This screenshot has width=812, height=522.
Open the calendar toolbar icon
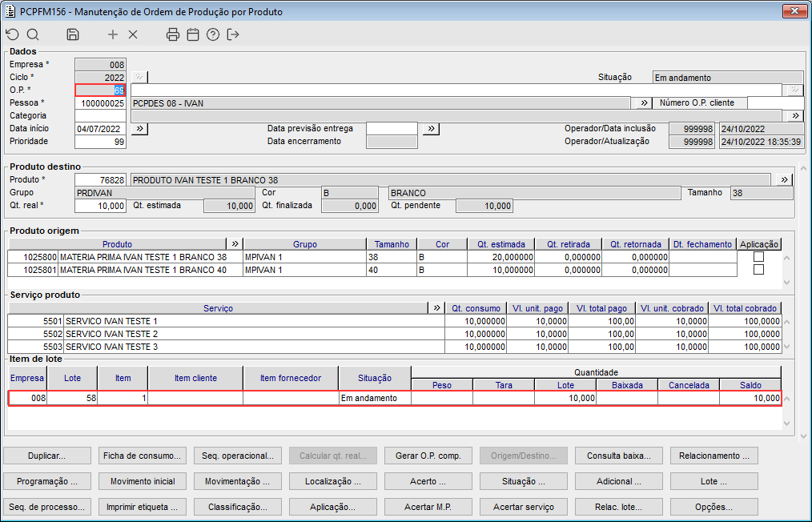pos(193,34)
